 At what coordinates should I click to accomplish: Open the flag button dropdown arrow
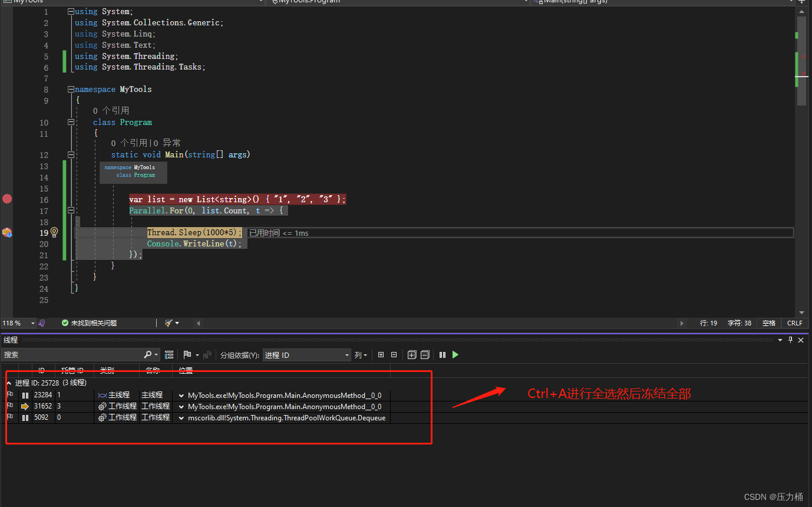coord(197,355)
